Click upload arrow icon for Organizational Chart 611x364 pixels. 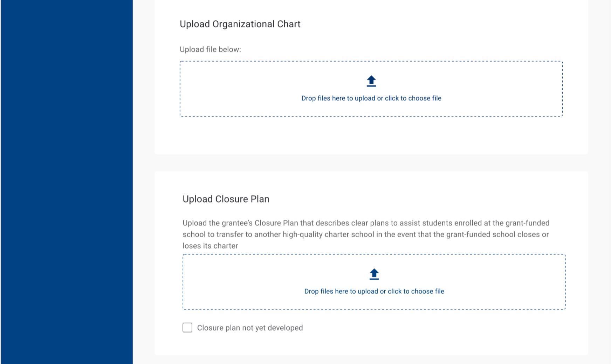click(371, 81)
